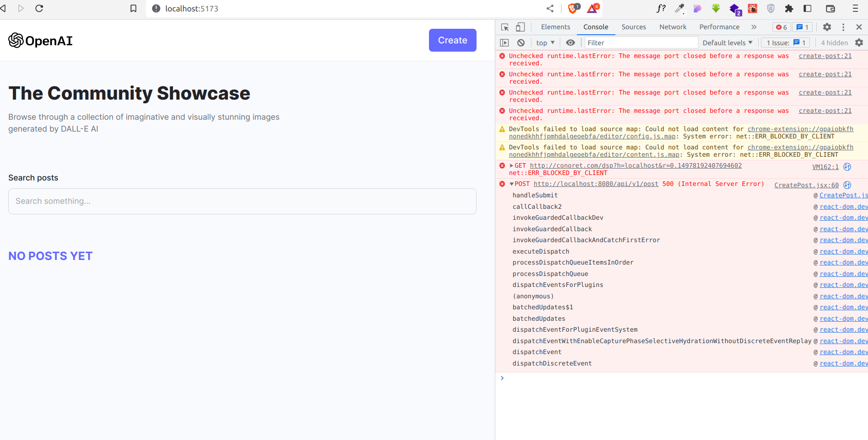This screenshot has height=440, width=868.
Task: Open console settings gear beside 4 hidden
Action: tap(859, 42)
